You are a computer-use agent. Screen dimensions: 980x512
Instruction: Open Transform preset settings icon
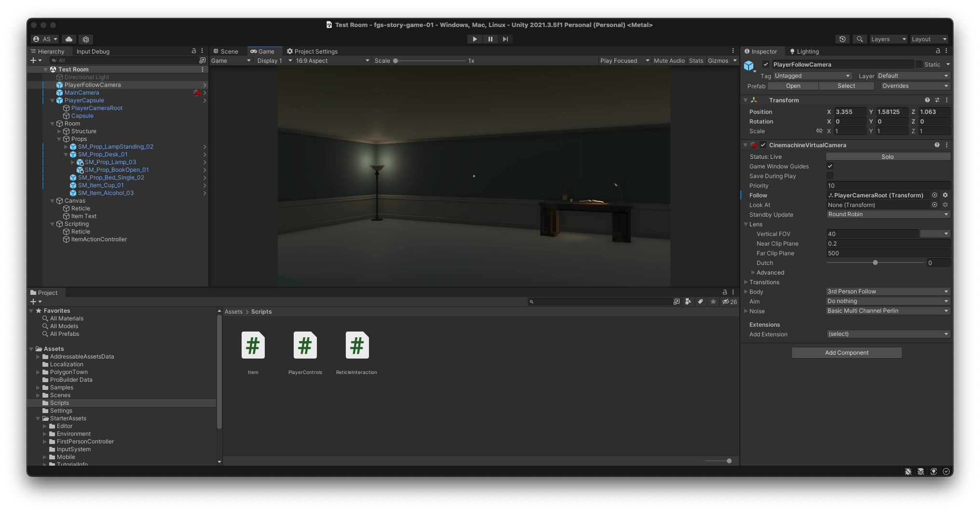pos(937,100)
